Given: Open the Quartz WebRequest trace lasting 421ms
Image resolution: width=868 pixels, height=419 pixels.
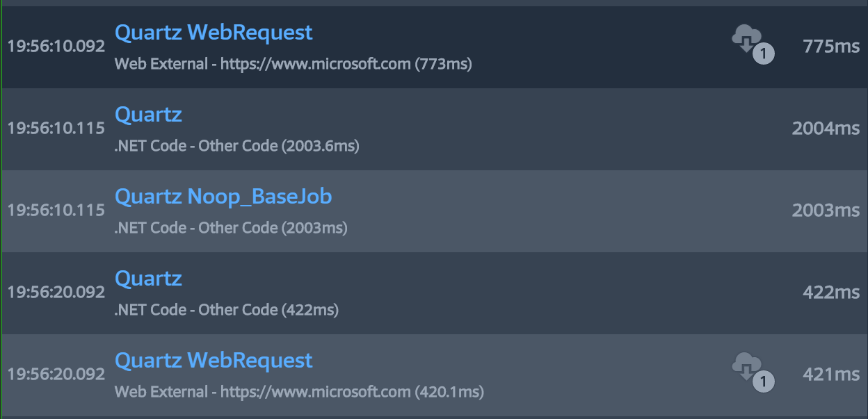Looking at the screenshot, I should pyautogui.click(x=214, y=360).
